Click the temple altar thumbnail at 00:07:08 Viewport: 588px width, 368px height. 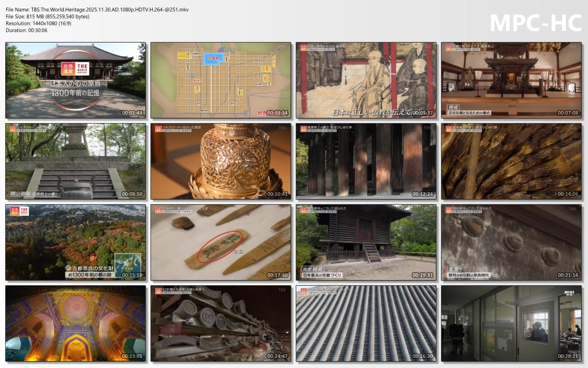(x=511, y=80)
